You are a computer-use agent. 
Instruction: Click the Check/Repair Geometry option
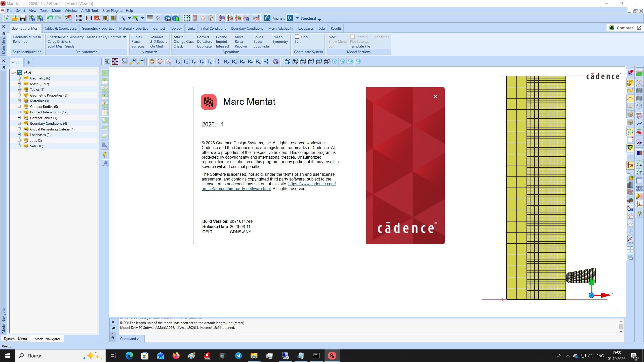pyautogui.click(x=65, y=37)
